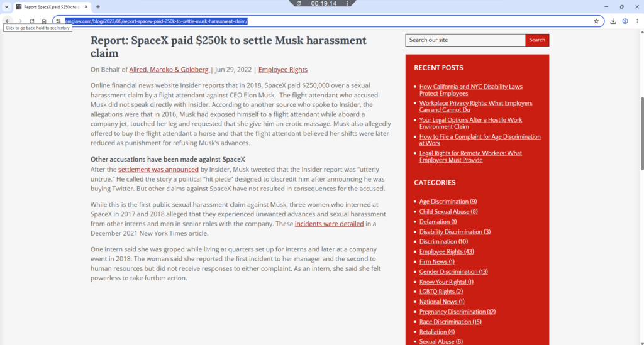
Task: Open Retaliation (4) category
Action: point(436,332)
